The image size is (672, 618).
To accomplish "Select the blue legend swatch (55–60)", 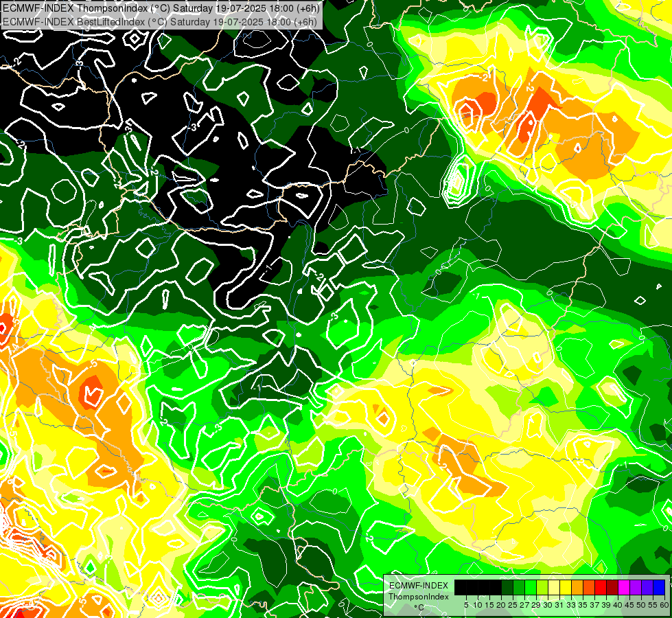I will pos(659,587).
